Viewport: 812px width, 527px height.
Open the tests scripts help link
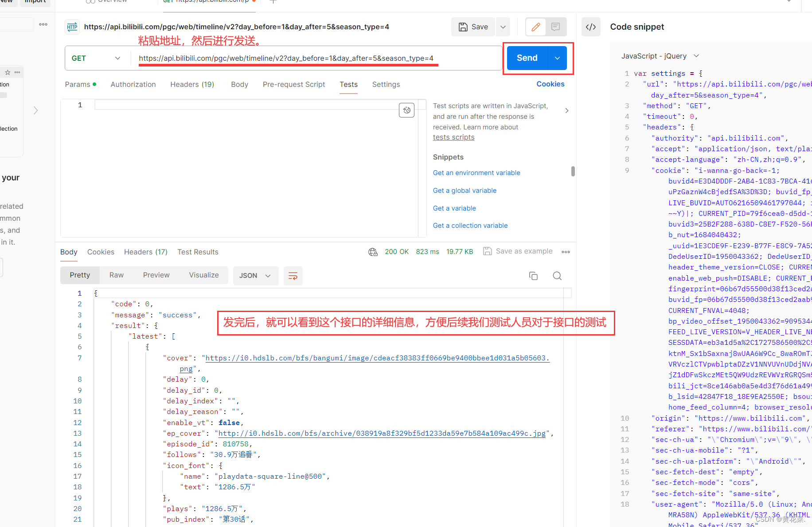(x=453, y=137)
